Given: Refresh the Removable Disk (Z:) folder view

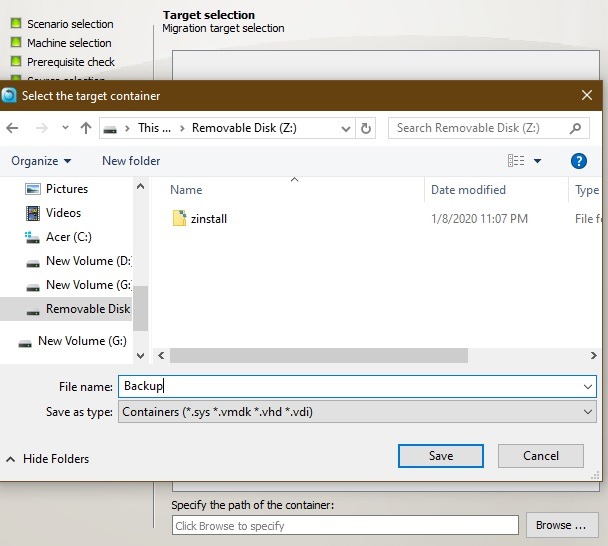Looking at the screenshot, I should (366, 128).
